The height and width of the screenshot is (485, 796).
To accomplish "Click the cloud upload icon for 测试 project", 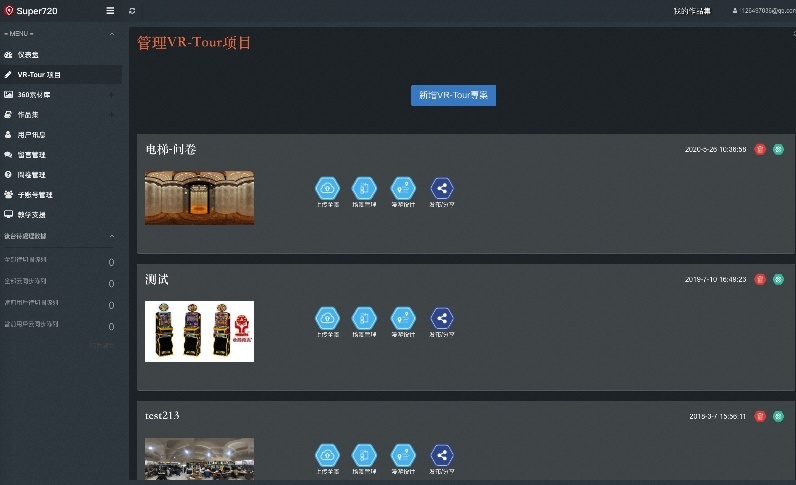I will (327, 318).
